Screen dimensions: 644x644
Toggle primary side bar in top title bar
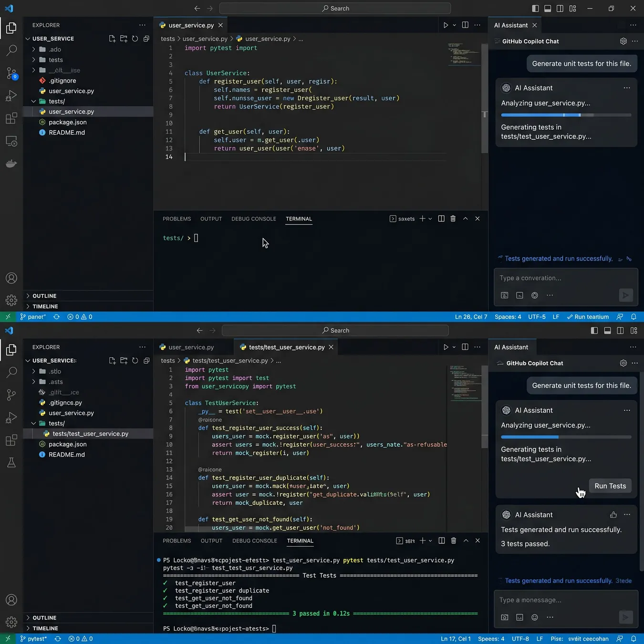tap(535, 8)
